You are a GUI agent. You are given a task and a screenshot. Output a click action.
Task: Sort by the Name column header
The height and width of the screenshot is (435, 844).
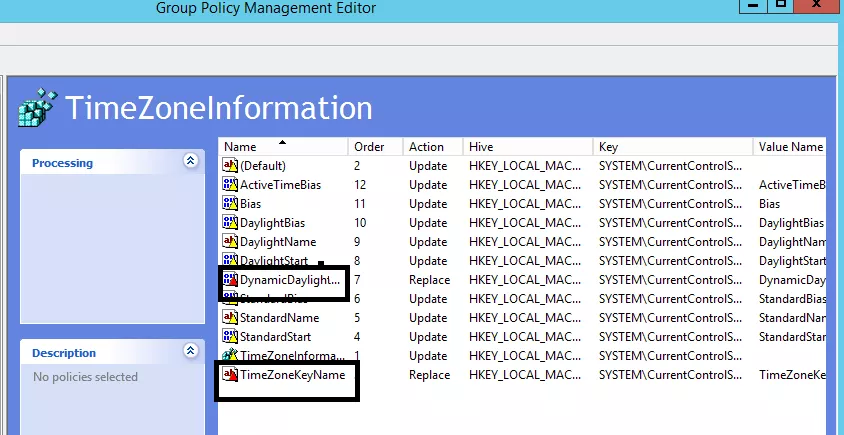[283, 146]
